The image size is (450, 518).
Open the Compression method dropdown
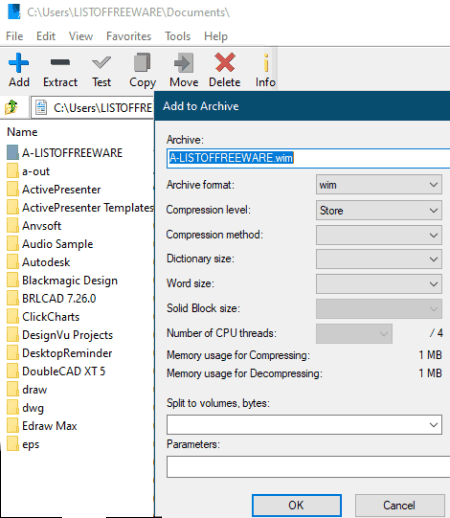tap(379, 235)
